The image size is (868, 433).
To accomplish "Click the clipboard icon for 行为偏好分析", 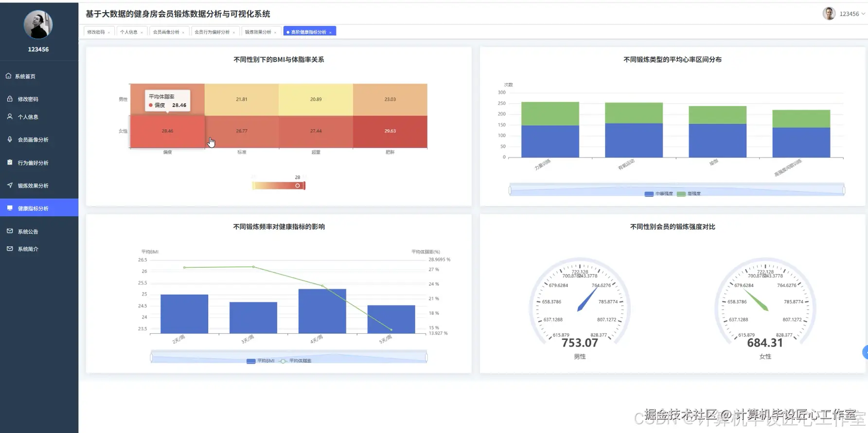I will (10, 162).
